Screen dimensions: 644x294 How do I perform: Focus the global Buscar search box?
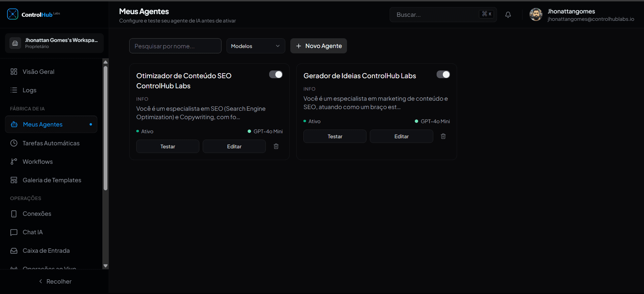tap(443, 14)
